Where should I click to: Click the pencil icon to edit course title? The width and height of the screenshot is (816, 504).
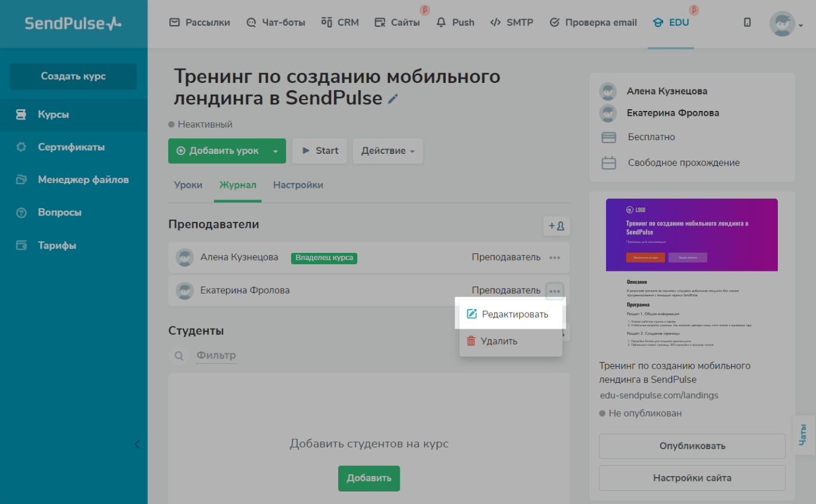tap(392, 99)
